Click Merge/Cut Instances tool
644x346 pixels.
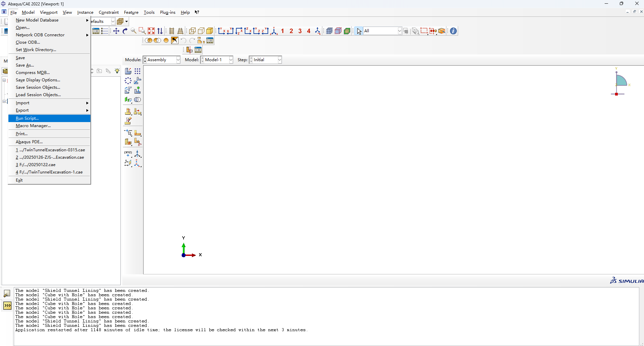(137, 100)
